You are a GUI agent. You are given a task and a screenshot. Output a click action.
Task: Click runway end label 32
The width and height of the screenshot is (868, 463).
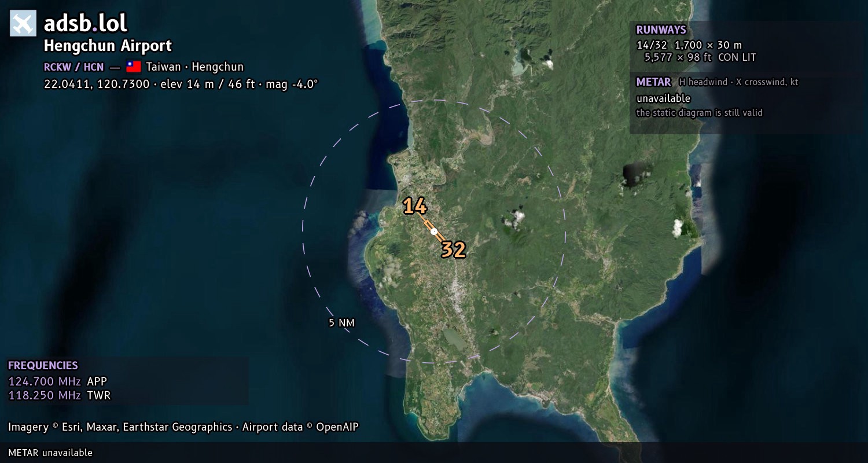[453, 250]
